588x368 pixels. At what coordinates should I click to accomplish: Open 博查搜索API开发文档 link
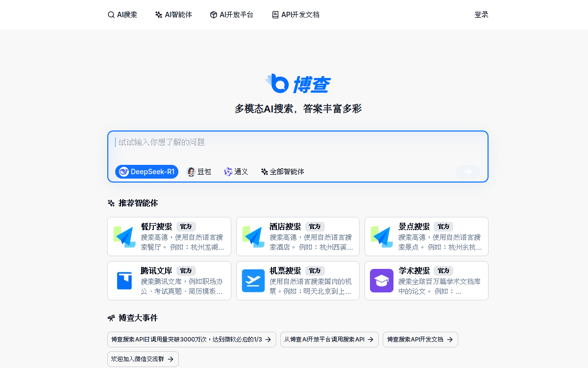tap(420, 340)
